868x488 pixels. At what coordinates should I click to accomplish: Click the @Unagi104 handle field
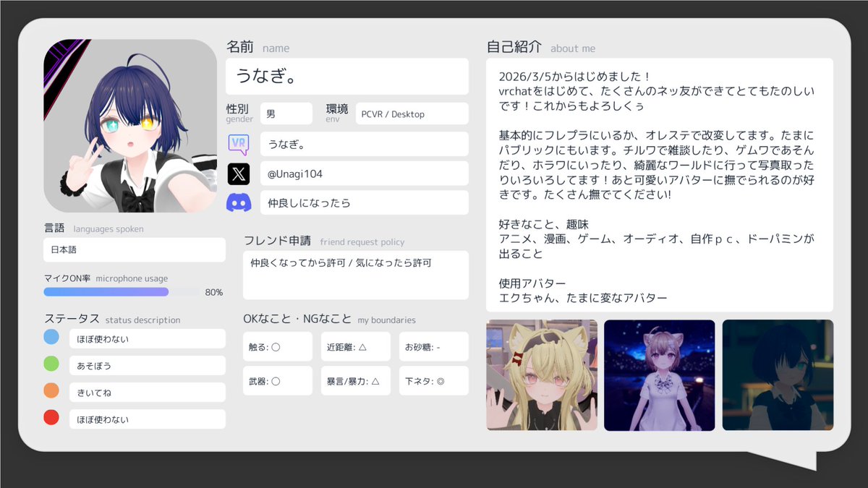tap(365, 174)
